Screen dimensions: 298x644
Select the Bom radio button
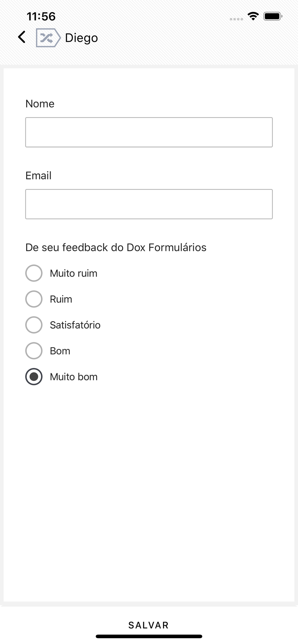coord(34,351)
